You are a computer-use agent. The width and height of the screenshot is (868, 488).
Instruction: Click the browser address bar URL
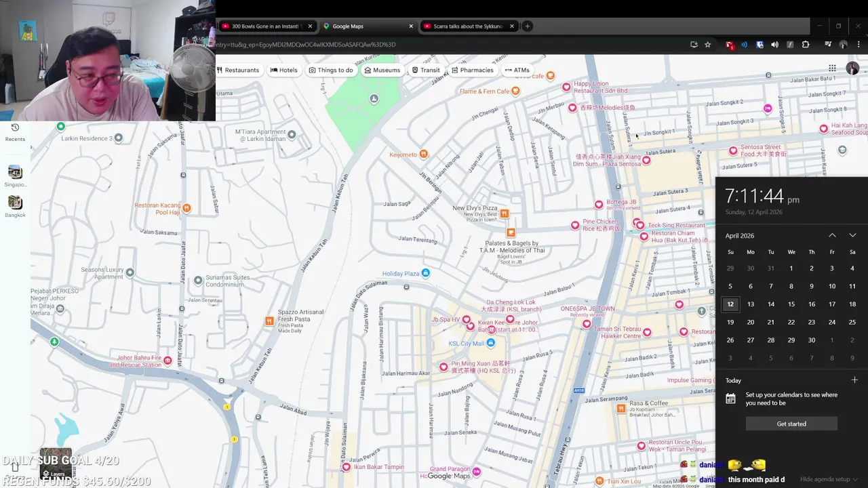tap(305, 45)
